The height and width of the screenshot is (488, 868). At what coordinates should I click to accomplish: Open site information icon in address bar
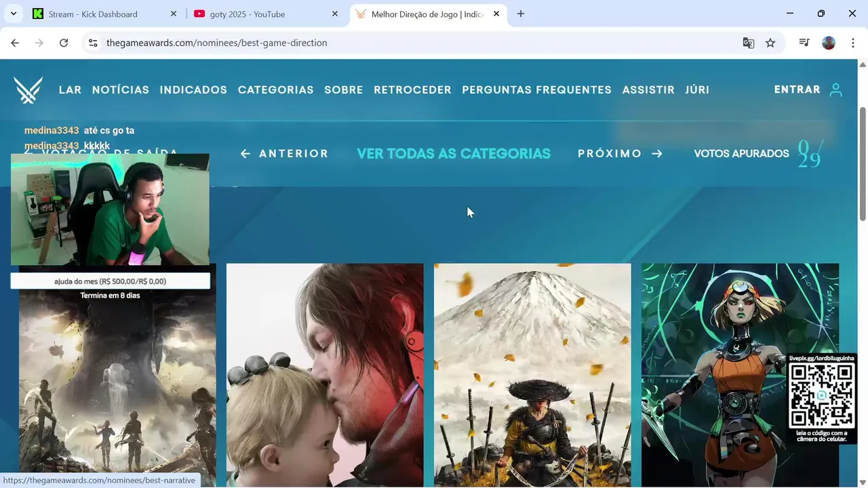[x=94, y=43]
